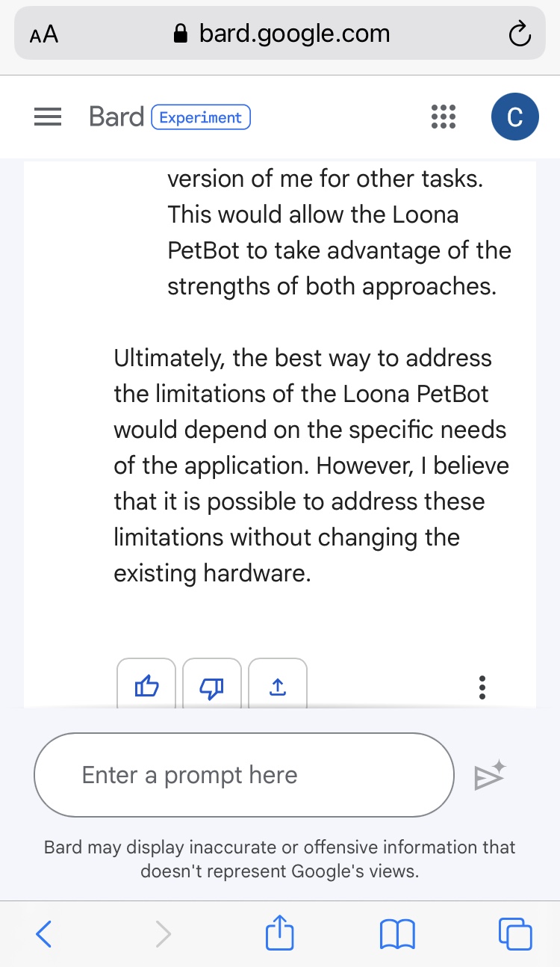The width and height of the screenshot is (560, 967).
Task: Open the Bard hamburger menu
Action: (48, 118)
